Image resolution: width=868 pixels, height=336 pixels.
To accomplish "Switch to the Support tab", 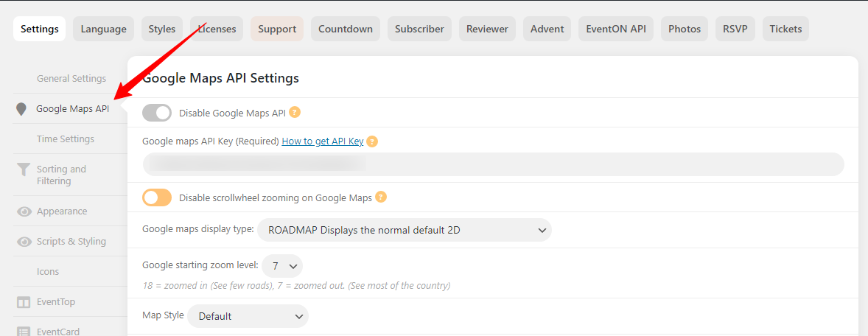I will tap(277, 29).
